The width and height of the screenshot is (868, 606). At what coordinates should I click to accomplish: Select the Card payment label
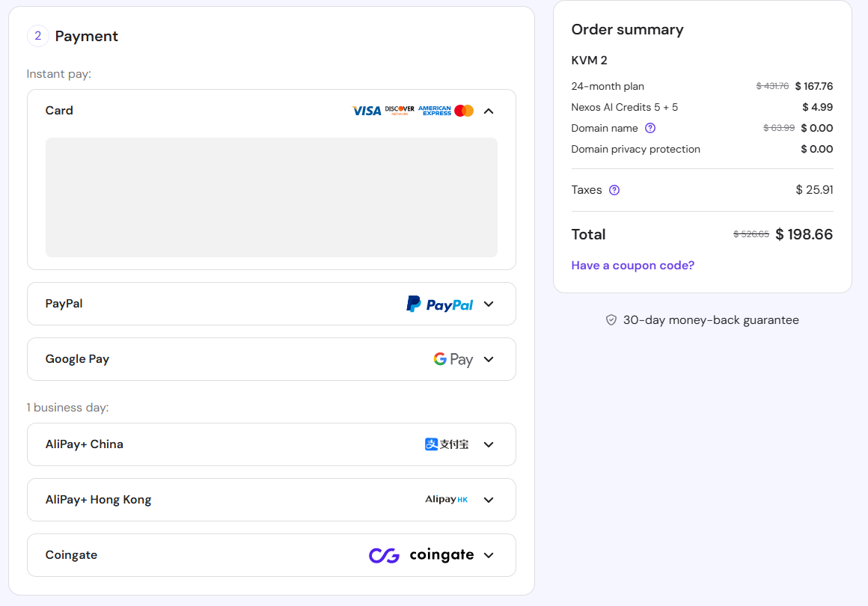[59, 111]
